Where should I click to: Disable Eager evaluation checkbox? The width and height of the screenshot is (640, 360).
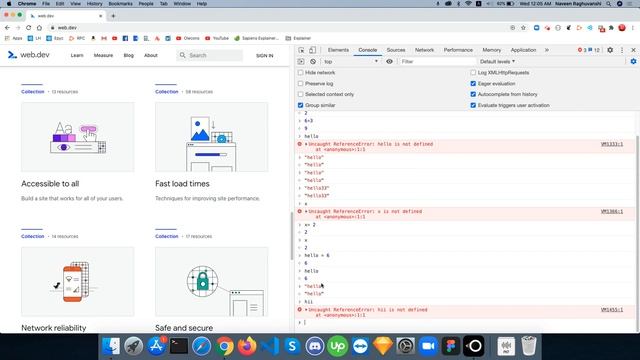473,83
